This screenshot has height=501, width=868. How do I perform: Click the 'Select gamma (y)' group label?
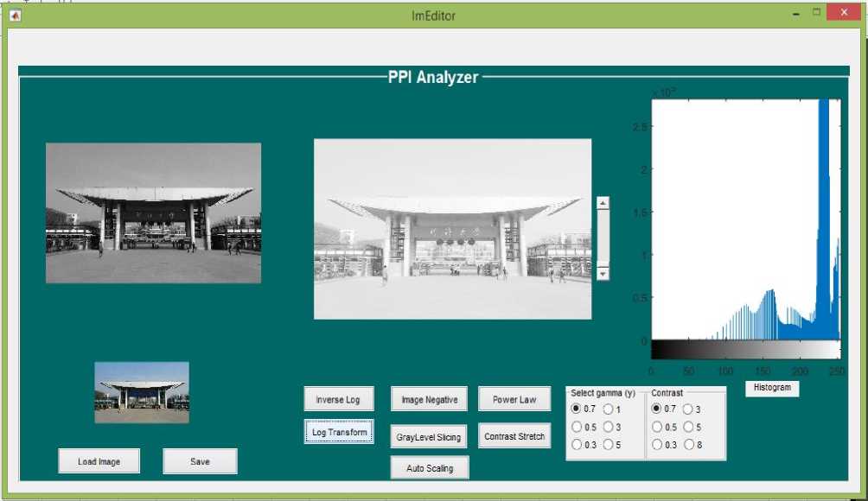[x=603, y=393]
